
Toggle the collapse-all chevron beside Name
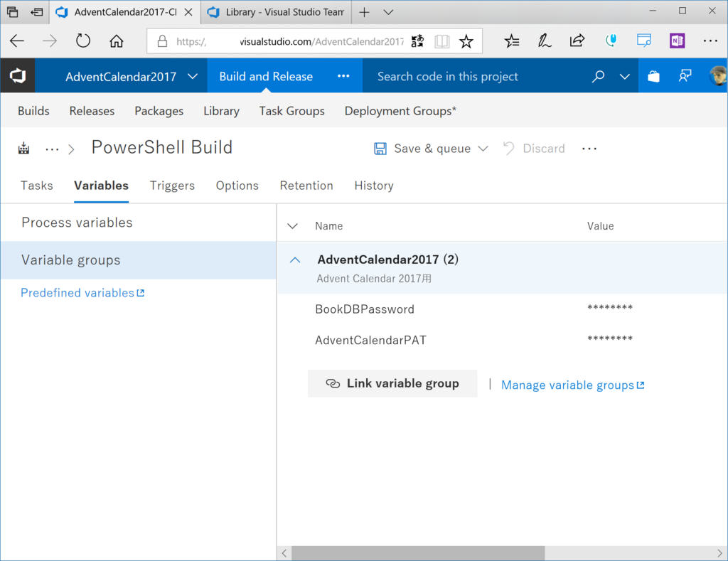(x=292, y=226)
